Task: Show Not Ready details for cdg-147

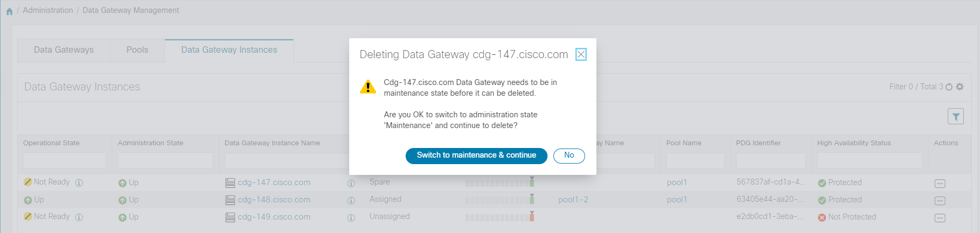Action: (x=79, y=182)
